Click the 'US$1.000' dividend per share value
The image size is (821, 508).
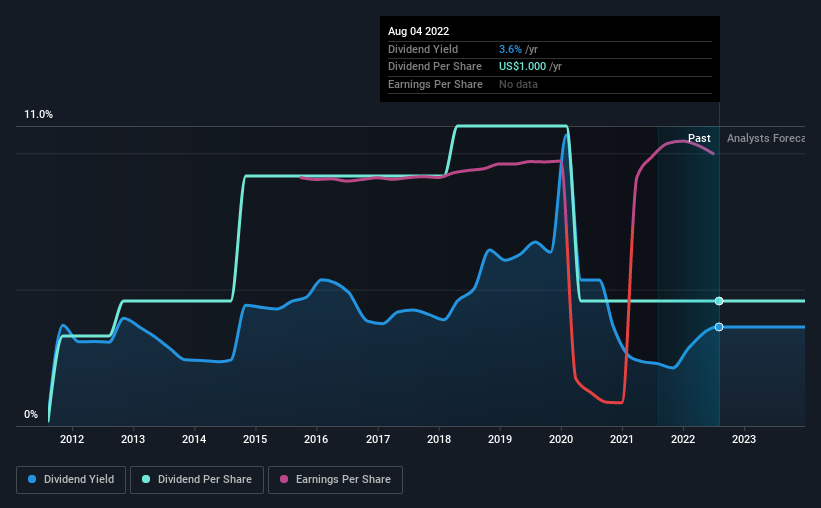point(522,67)
